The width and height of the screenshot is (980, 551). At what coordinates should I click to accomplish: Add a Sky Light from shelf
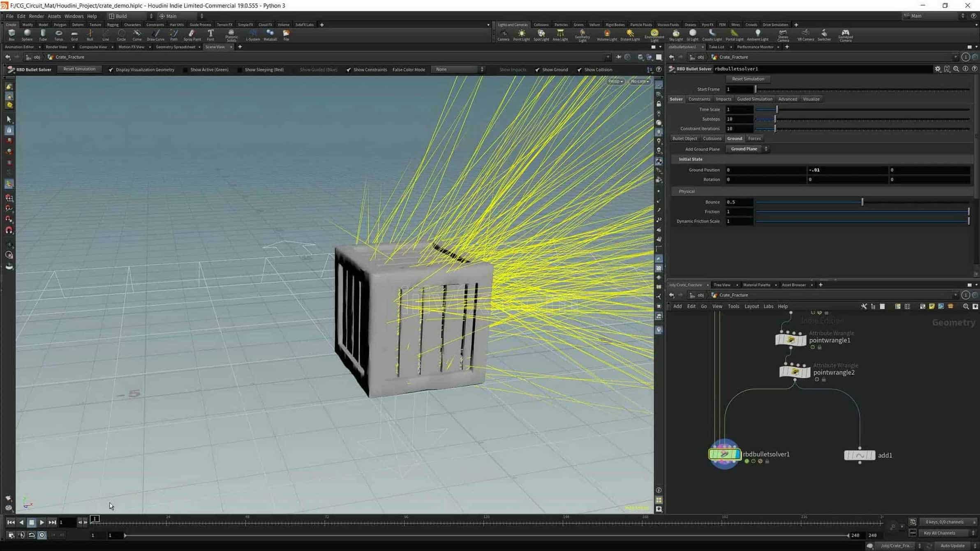click(x=676, y=35)
